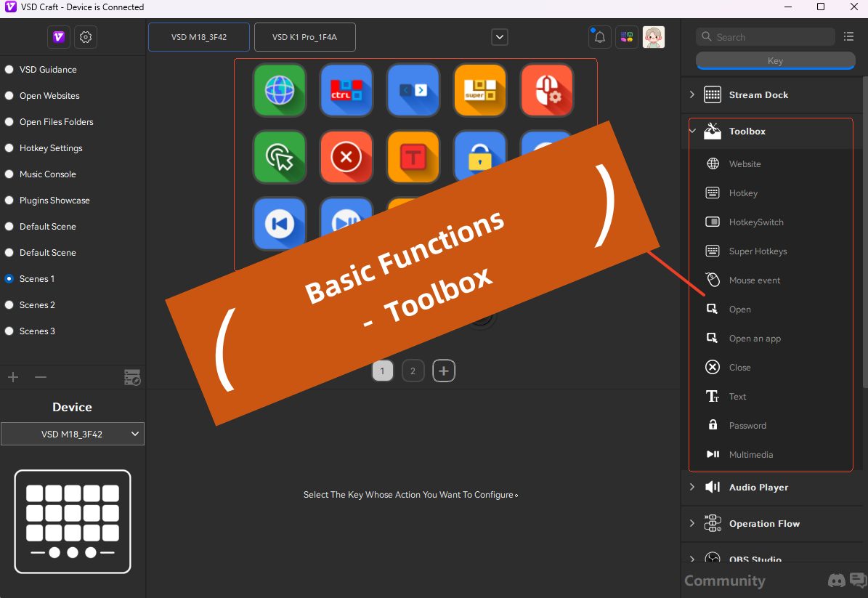Add a new page with plus button
This screenshot has width=868, height=598.
click(x=444, y=371)
